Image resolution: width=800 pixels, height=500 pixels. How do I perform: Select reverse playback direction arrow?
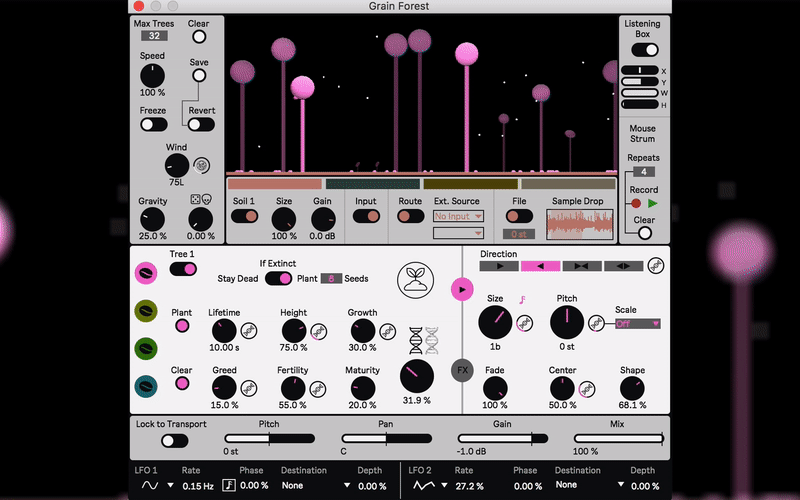(538, 266)
